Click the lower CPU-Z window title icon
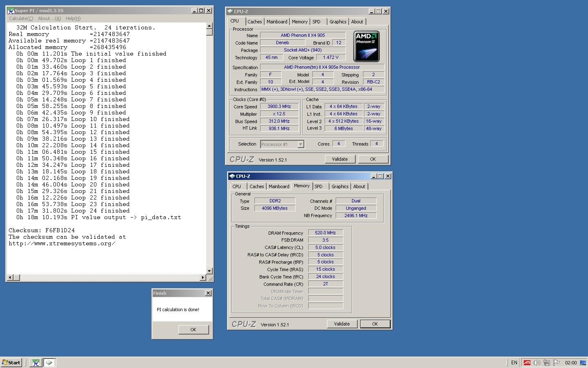588x368 pixels. click(232, 176)
